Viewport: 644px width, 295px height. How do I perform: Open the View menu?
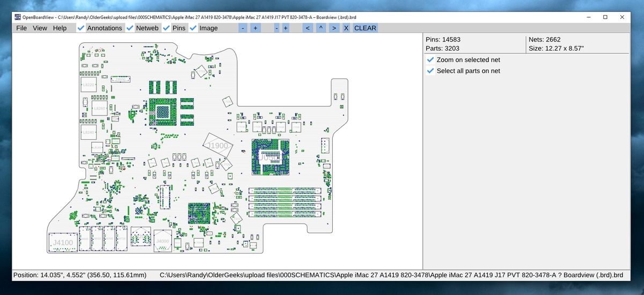click(40, 28)
